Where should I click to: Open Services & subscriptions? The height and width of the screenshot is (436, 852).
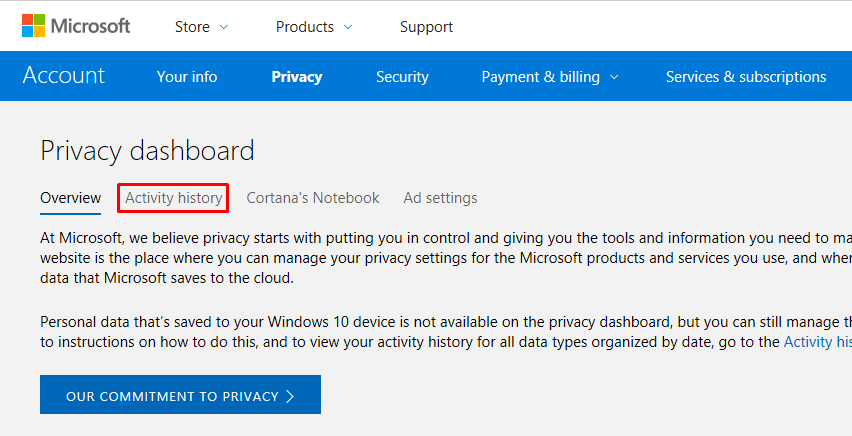pyautogui.click(x=746, y=77)
